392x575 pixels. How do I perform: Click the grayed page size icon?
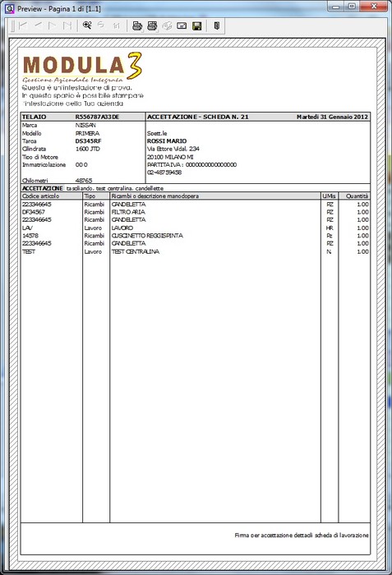(x=117, y=25)
